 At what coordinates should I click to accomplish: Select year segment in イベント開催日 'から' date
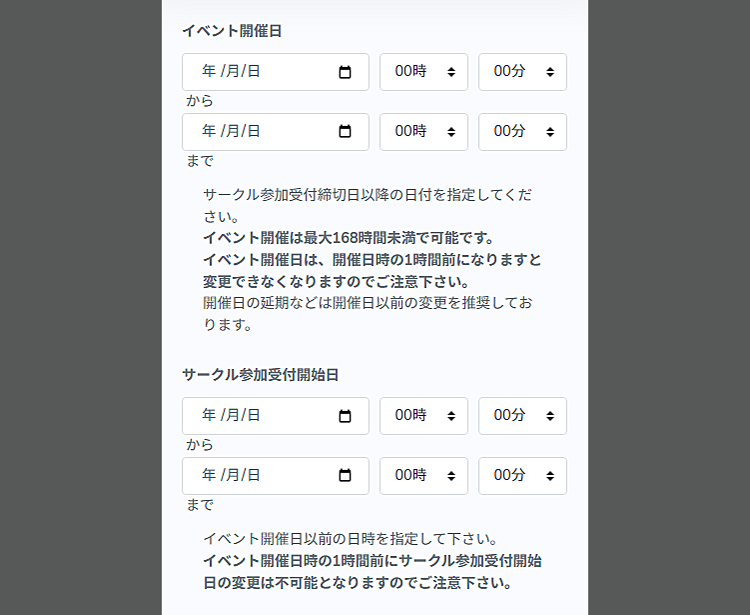coord(208,72)
